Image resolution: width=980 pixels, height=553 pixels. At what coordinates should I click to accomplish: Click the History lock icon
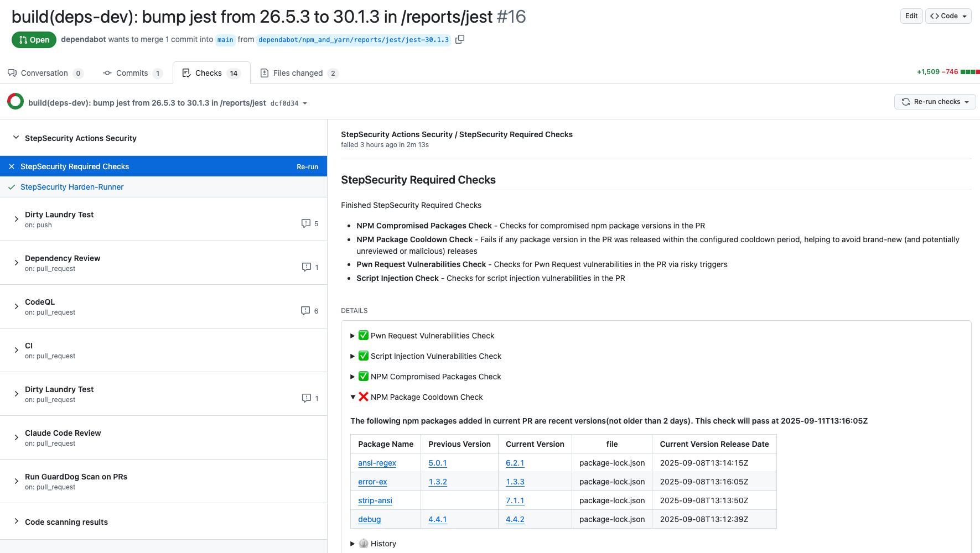point(364,543)
